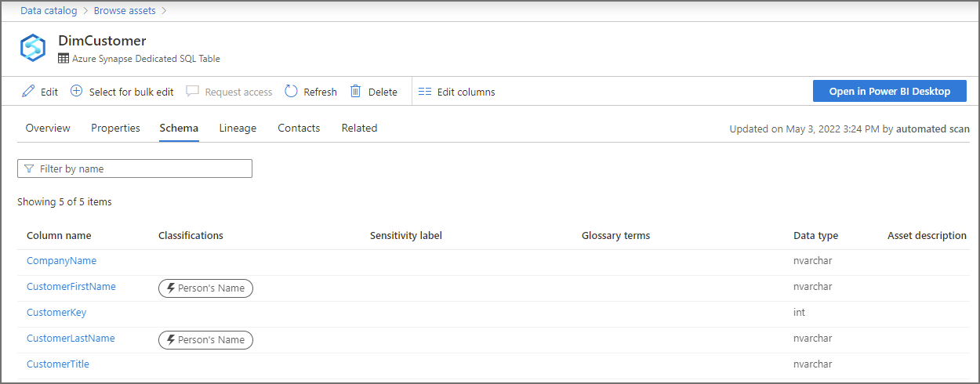Show the Related tab
The height and width of the screenshot is (384, 980).
pyautogui.click(x=359, y=128)
